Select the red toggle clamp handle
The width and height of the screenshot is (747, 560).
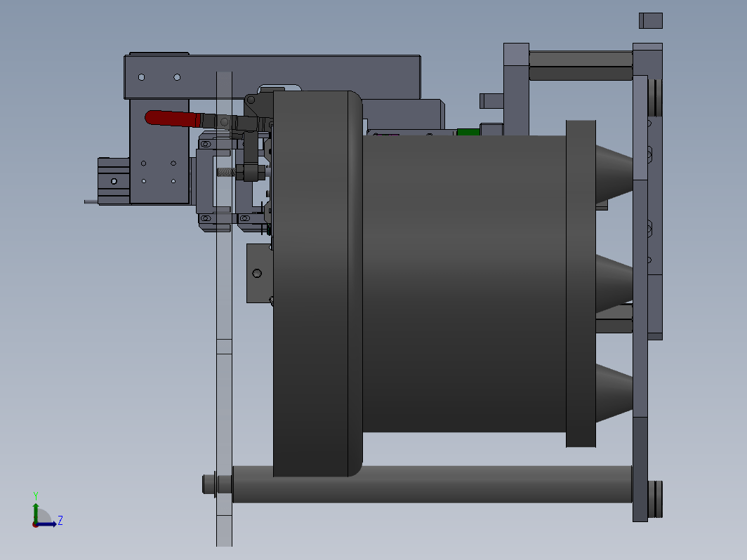point(173,119)
